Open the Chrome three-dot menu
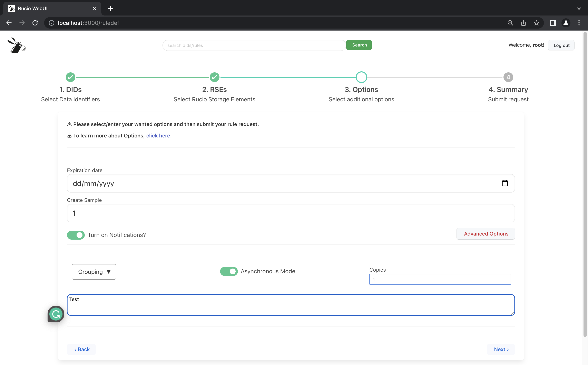This screenshot has height=365, width=588. click(x=579, y=23)
